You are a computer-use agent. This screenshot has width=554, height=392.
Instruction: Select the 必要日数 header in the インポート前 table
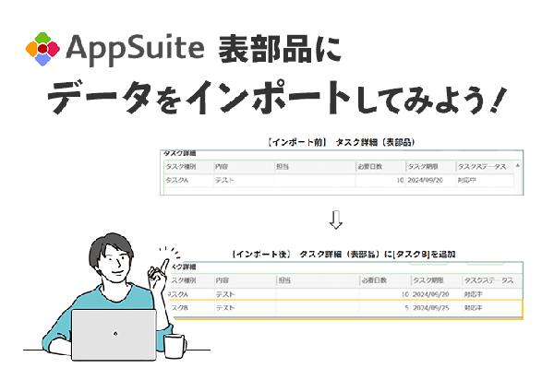point(370,167)
